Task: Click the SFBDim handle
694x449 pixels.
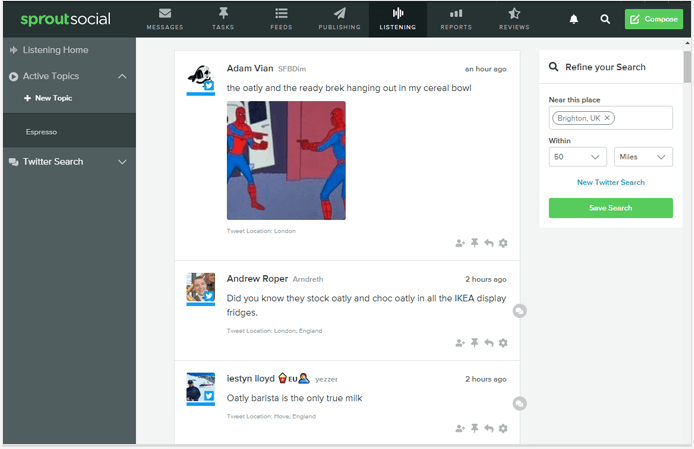Action: tap(292, 69)
